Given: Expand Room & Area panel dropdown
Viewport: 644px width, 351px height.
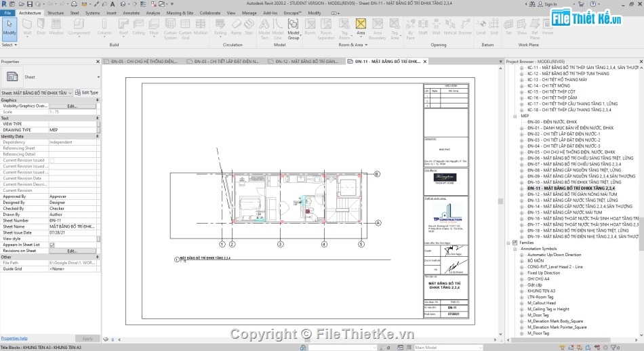Looking at the screenshot, I should point(353,45).
